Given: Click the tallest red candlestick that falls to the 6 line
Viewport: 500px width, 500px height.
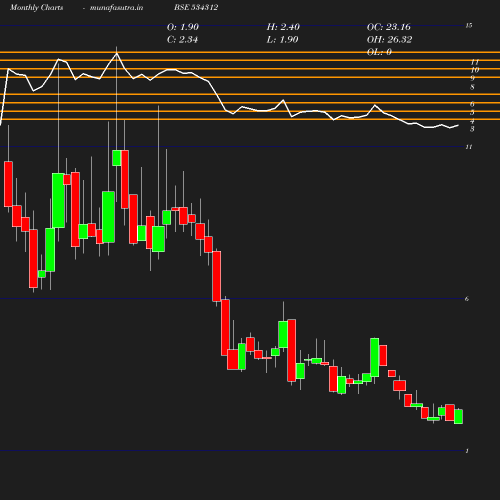Looking at the screenshot, I should (x=217, y=276).
